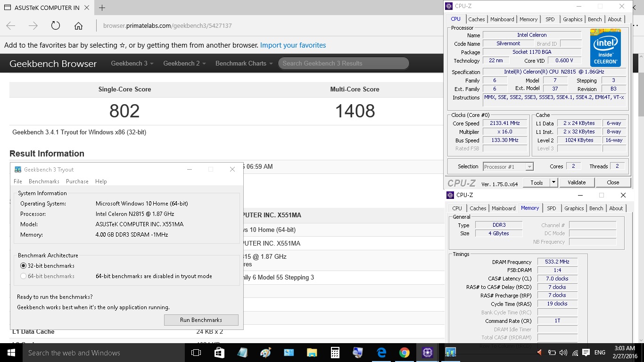Click the browser Forward arrow
The height and width of the screenshot is (362, 644).
point(33,26)
